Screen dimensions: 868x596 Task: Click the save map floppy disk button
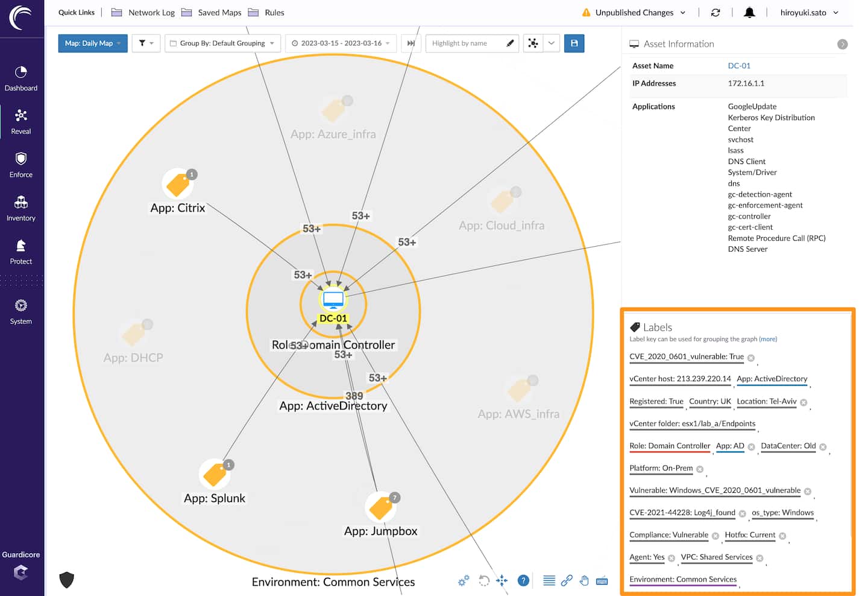574,43
